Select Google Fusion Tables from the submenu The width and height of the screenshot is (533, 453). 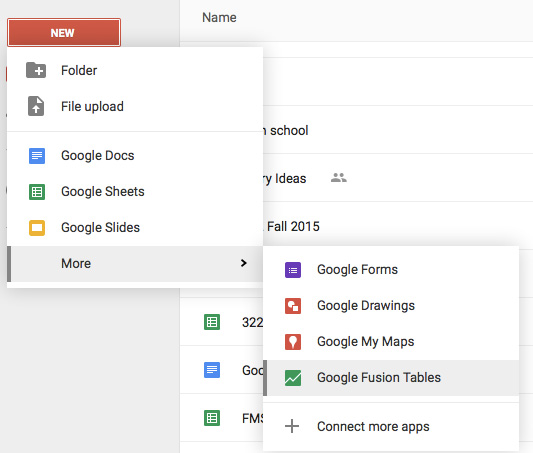point(391,378)
